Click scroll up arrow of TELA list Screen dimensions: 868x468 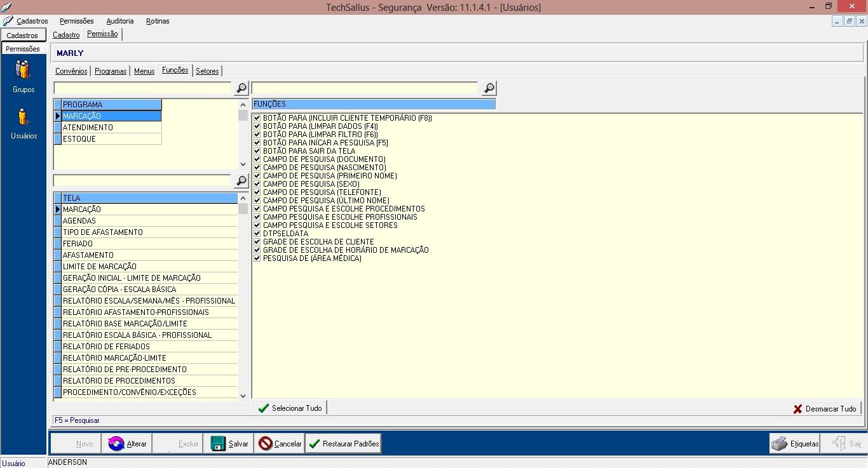point(243,198)
